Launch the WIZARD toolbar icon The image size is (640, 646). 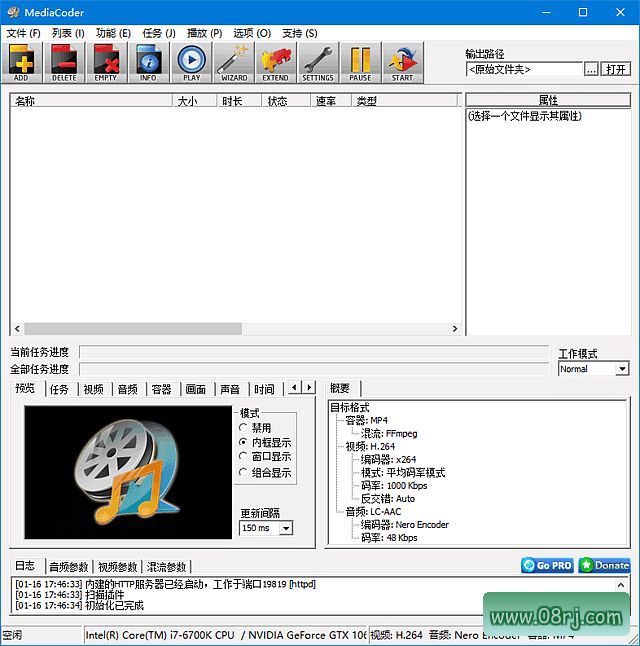coord(234,63)
